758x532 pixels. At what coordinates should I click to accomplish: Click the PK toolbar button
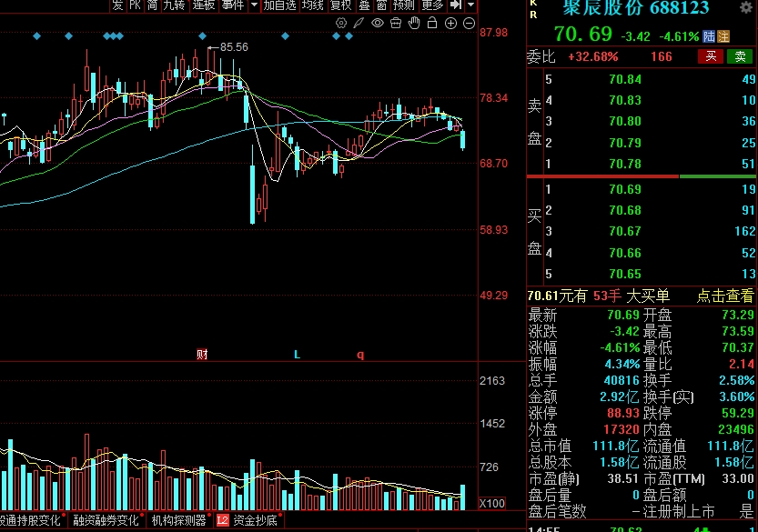(135, 5)
